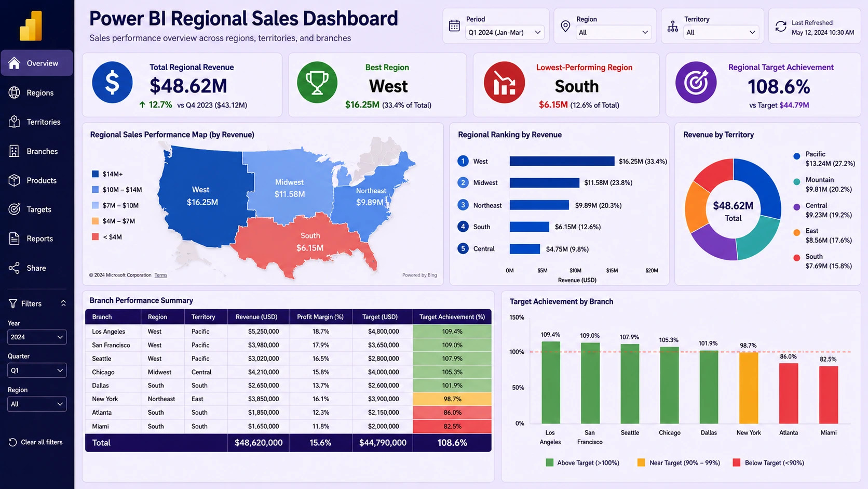868x489 pixels.
Task: Click the Period calendar icon
Action: coord(454,25)
